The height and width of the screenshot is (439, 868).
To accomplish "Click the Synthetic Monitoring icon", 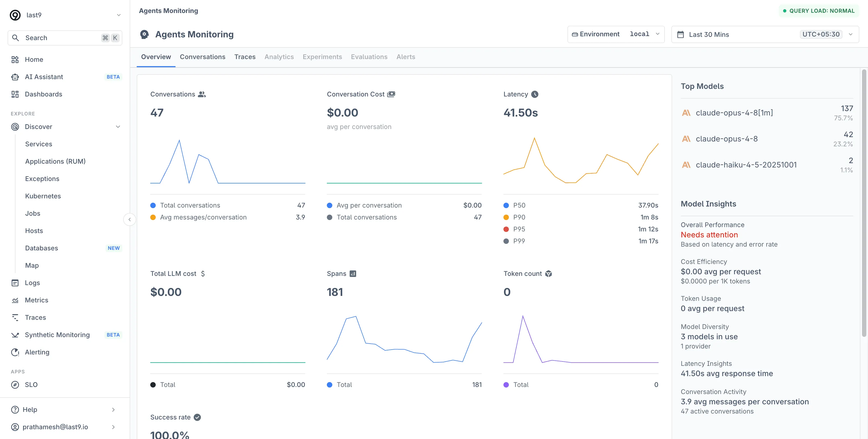I will pyautogui.click(x=15, y=335).
